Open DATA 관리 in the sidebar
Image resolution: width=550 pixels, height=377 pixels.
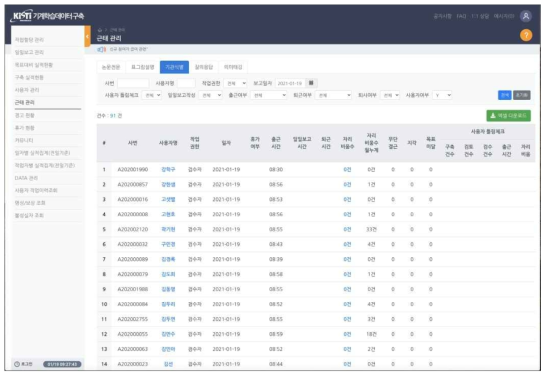26,178
